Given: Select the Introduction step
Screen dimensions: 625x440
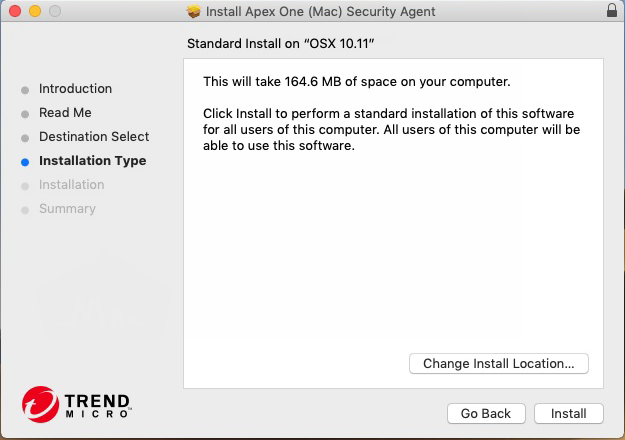Looking at the screenshot, I should coord(75,89).
